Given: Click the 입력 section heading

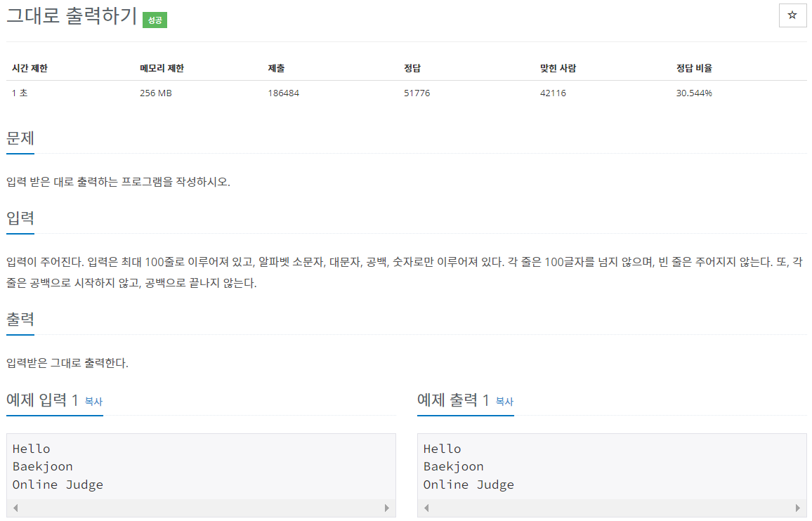Looking at the screenshot, I should coord(20,218).
